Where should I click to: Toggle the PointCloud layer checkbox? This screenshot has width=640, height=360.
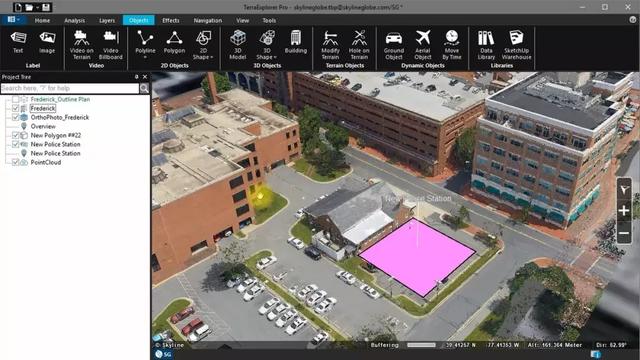point(16,162)
